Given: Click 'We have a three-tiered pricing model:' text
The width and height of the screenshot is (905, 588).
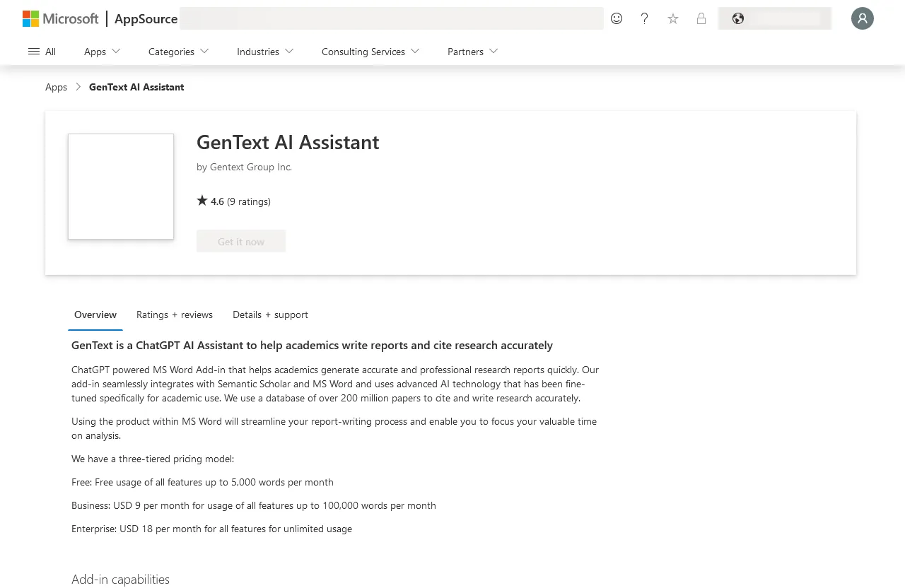Looking at the screenshot, I should [x=153, y=459].
